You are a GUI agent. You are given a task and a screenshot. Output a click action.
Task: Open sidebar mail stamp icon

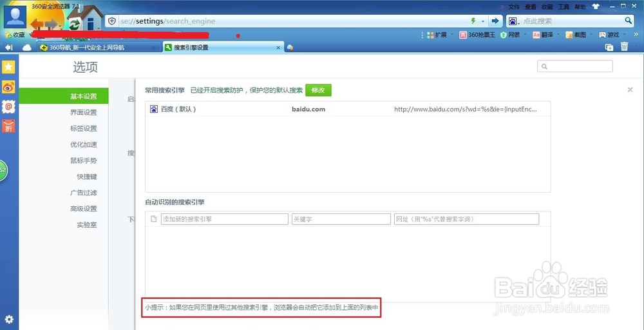[x=8, y=107]
